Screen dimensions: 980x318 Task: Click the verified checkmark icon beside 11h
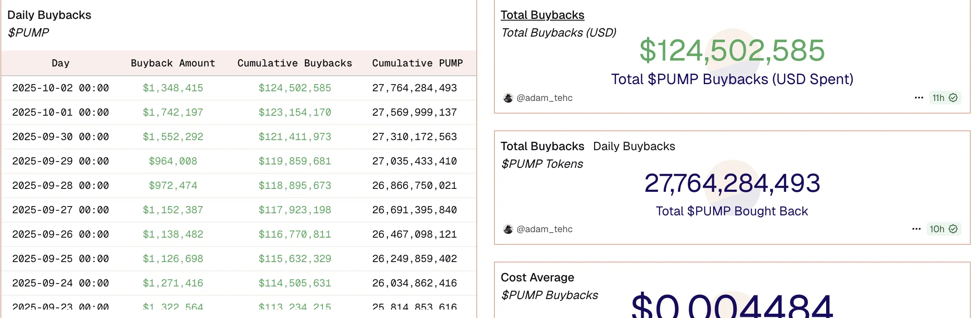coord(953,98)
